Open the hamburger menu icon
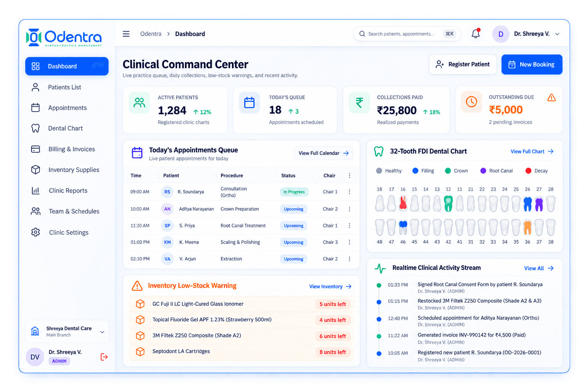Viewport: 588px width, 392px height. 126,34
